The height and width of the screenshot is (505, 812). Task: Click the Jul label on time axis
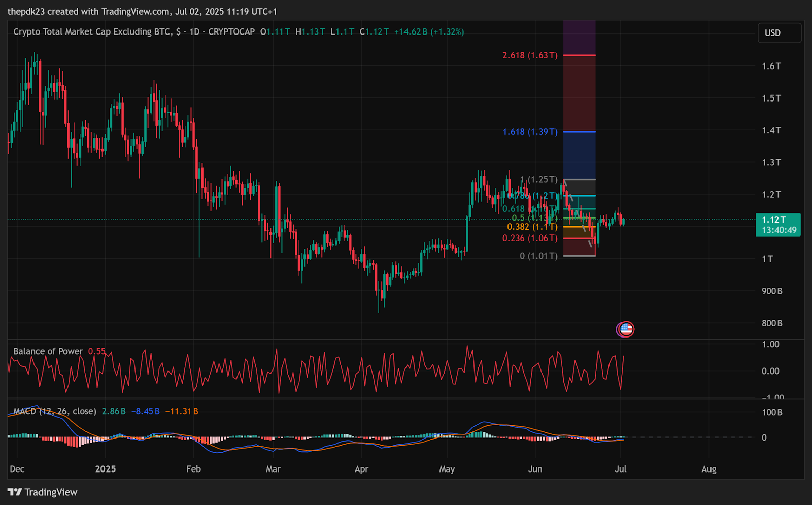[x=621, y=469]
